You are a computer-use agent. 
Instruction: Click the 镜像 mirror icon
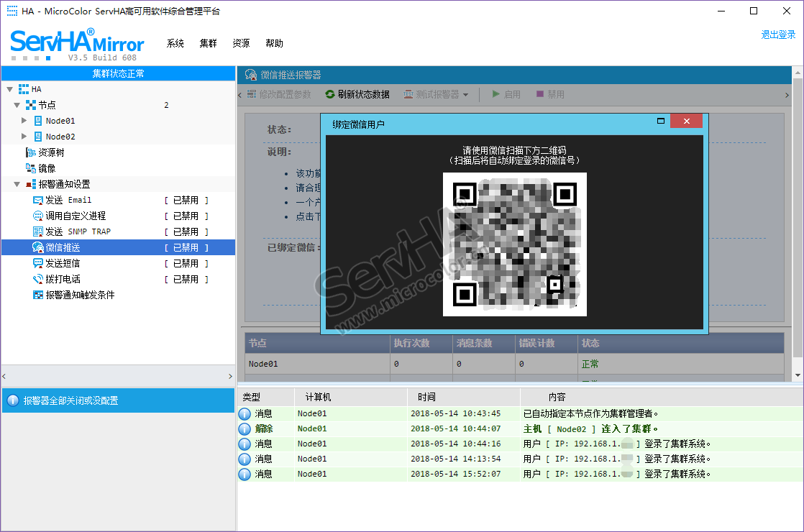[31, 168]
